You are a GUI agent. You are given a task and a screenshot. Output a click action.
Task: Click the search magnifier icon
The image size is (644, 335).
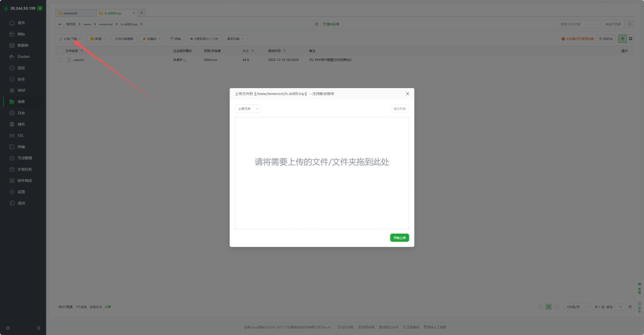point(630,25)
